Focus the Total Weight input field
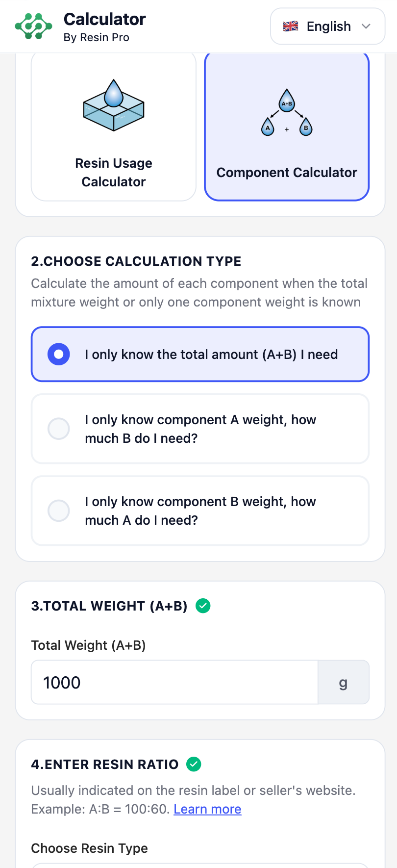This screenshot has width=397, height=868. pyautogui.click(x=174, y=683)
